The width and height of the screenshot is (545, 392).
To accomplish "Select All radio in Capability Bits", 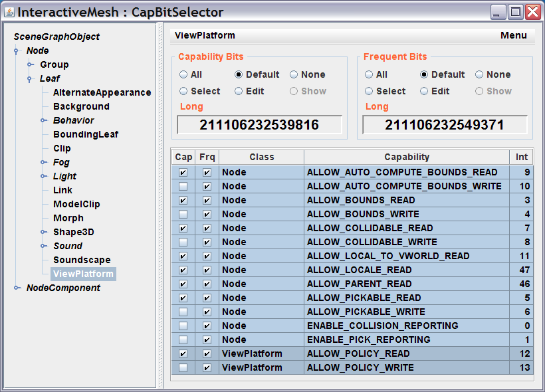I will [184, 75].
